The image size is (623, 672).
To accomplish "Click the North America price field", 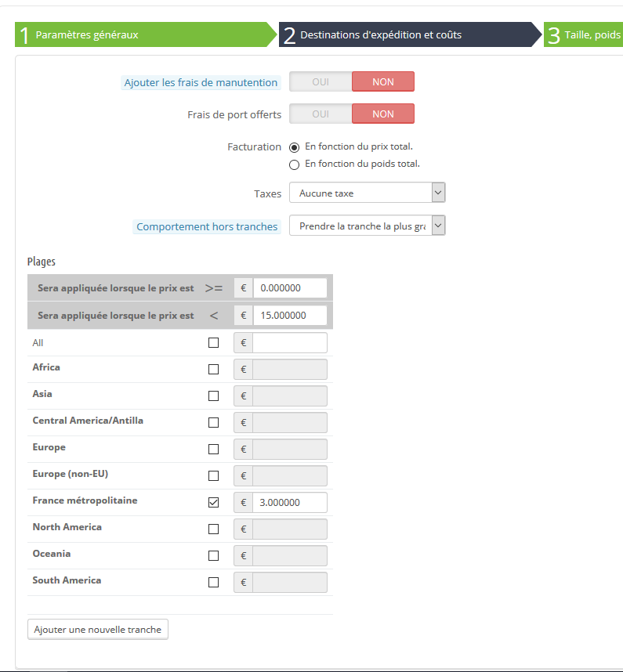I will click(x=290, y=529).
